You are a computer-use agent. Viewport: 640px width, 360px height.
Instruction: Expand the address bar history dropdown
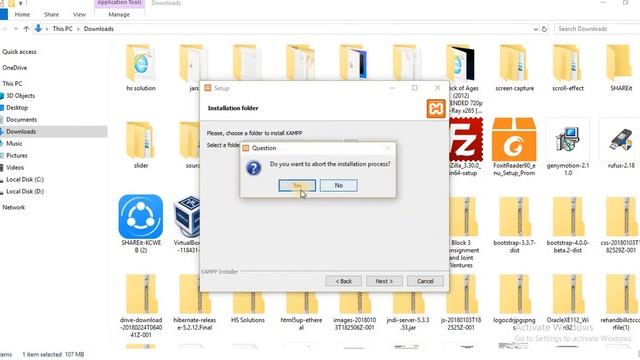536,29
